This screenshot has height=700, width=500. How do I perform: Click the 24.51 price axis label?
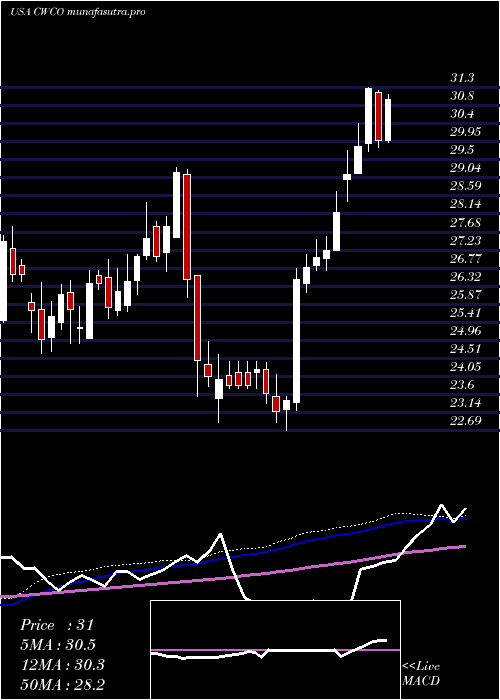point(465,349)
